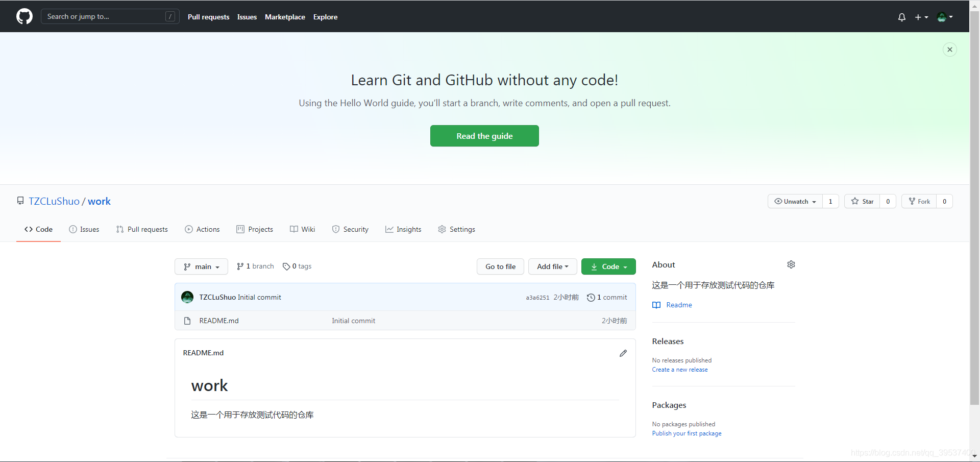Open the Initial commit message beside TZCLuShuo
This screenshot has width=980, height=462.
click(259, 297)
